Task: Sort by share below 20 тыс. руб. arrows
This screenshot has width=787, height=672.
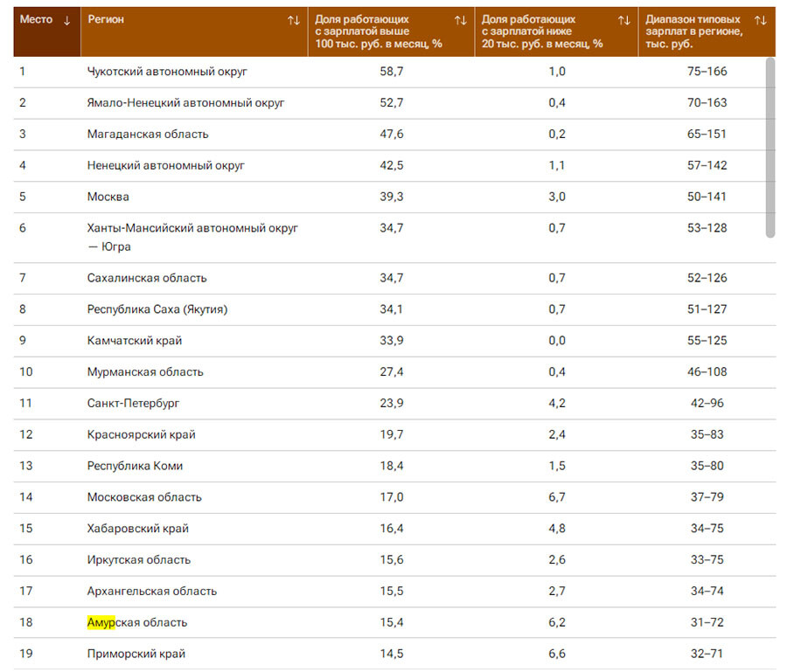Action: pyautogui.click(x=624, y=20)
